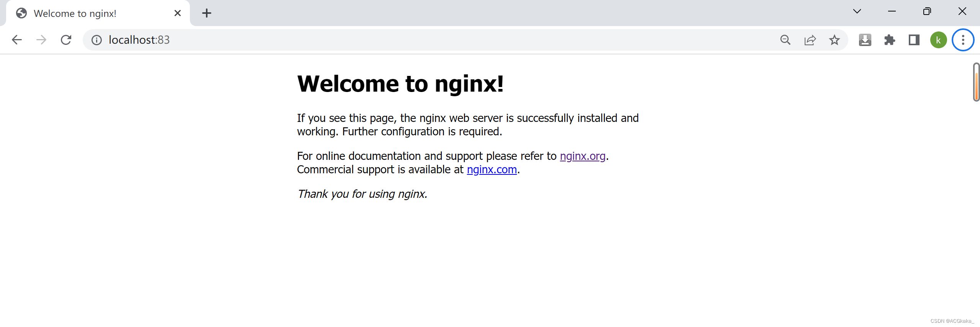The height and width of the screenshot is (327, 980).
Task: Open the downloads extension icon
Action: tap(865, 40)
